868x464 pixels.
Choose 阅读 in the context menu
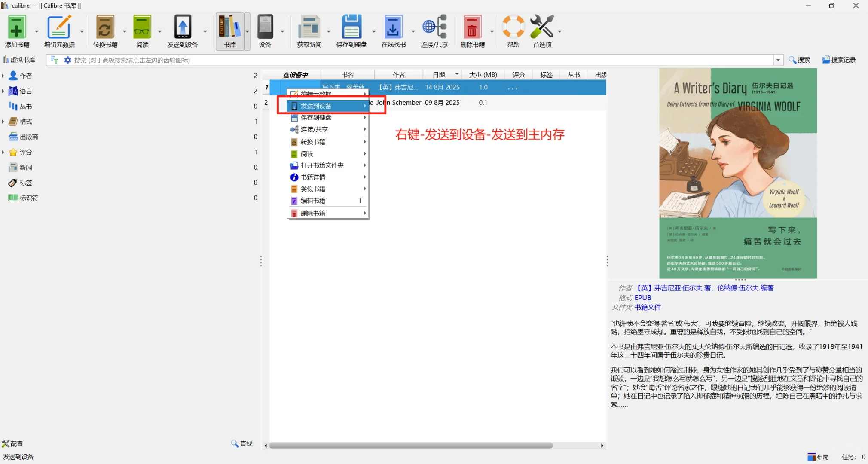328,154
